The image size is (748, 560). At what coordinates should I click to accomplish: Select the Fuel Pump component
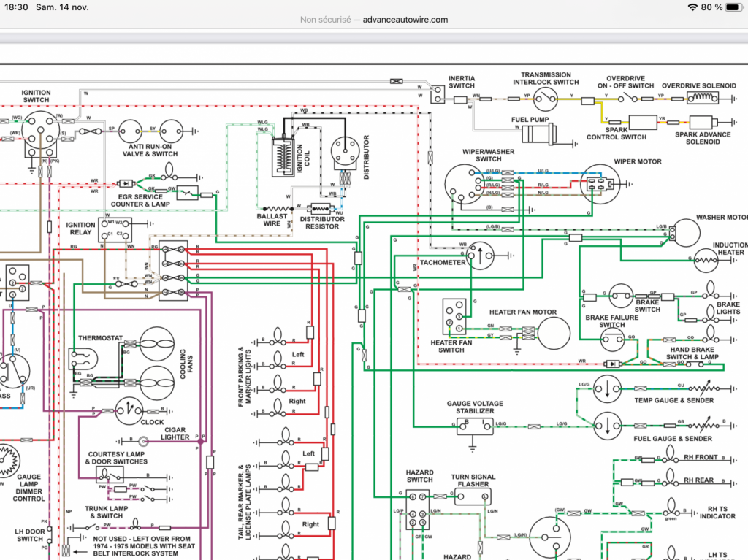pyautogui.click(x=539, y=134)
